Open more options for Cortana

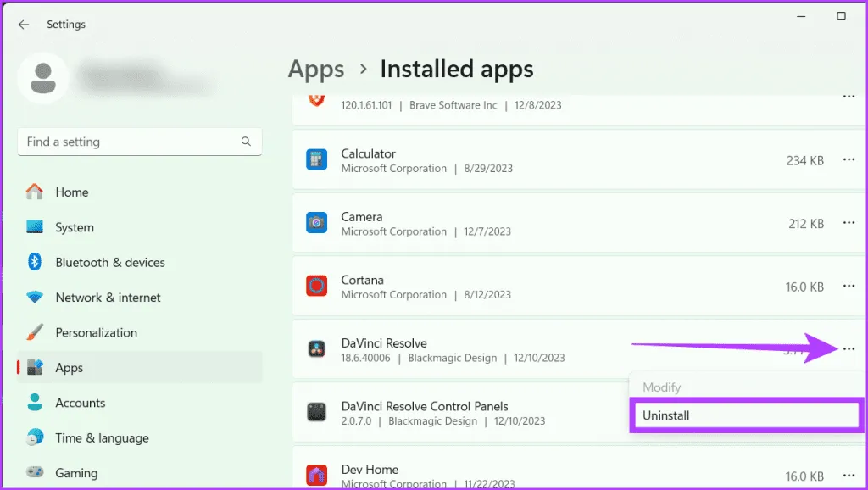[x=849, y=287]
